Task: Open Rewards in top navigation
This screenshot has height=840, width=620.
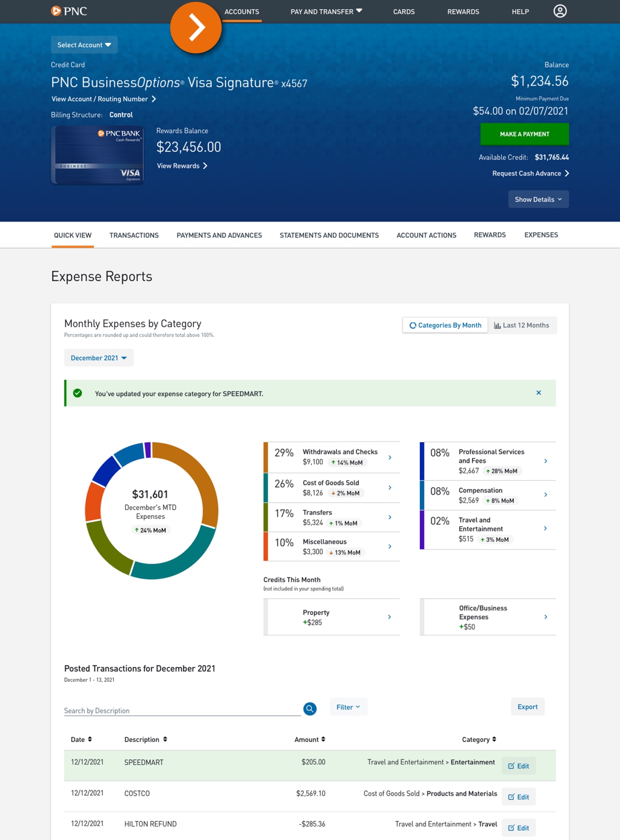Action: tap(463, 12)
